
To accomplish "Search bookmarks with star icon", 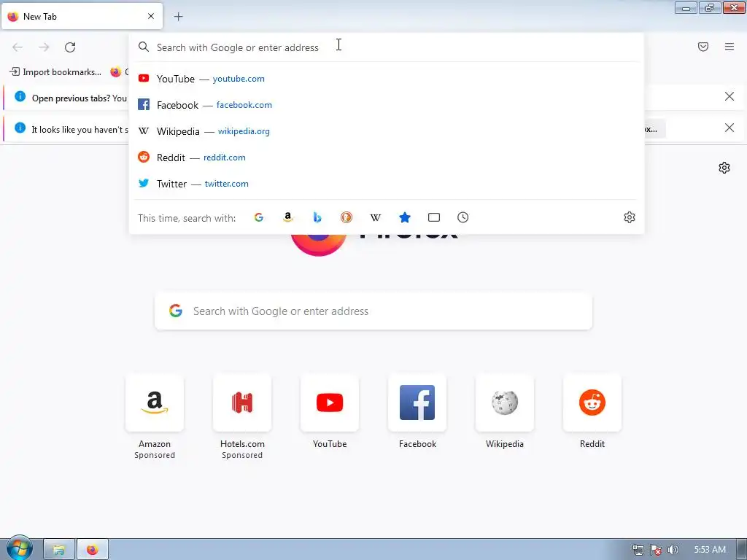I will [405, 217].
